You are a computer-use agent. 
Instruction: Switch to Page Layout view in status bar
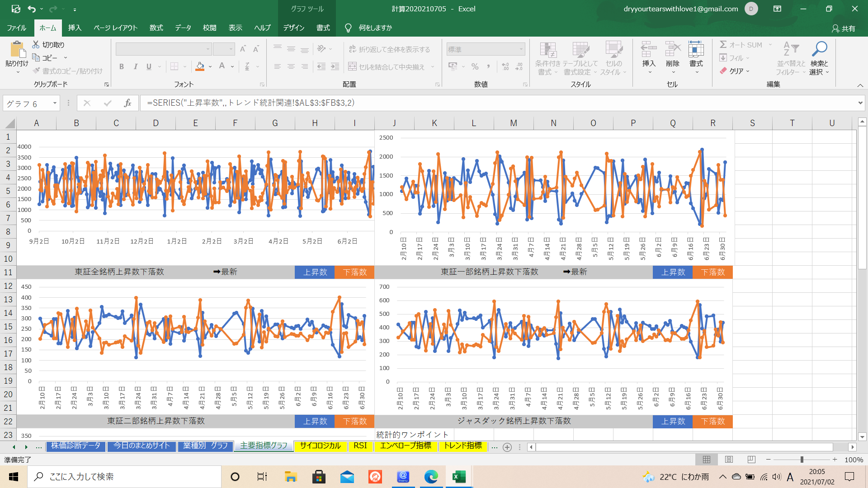tap(729, 460)
